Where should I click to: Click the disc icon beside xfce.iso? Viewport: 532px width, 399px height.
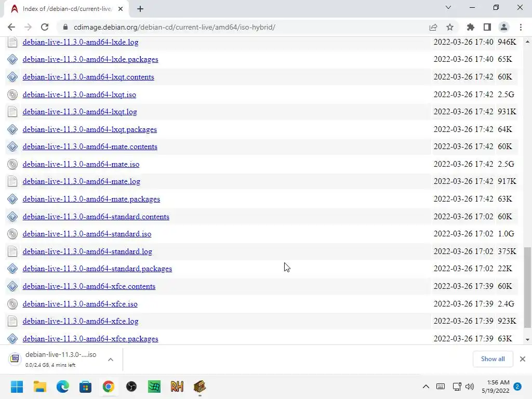(x=12, y=304)
